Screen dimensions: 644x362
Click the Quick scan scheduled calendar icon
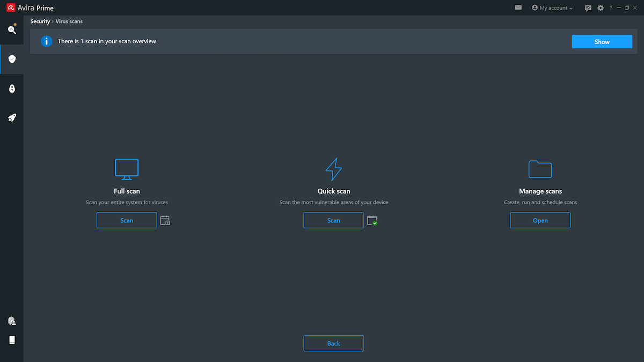pos(372,220)
